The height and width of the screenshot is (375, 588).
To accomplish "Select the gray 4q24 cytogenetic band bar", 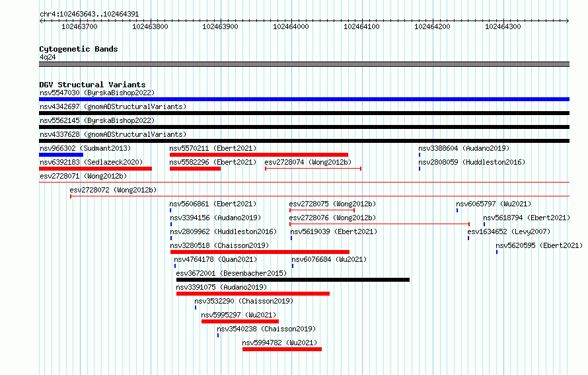I will 304,64.
